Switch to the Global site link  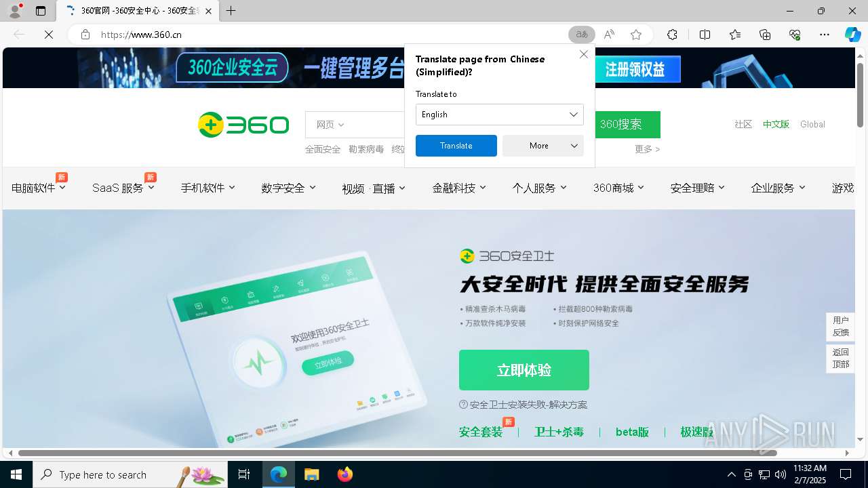[812, 125]
